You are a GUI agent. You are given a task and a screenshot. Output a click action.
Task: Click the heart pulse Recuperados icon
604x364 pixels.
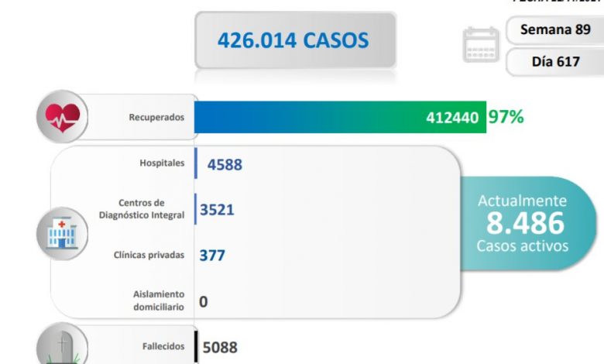pyautogui.click(x=62, y=118)
